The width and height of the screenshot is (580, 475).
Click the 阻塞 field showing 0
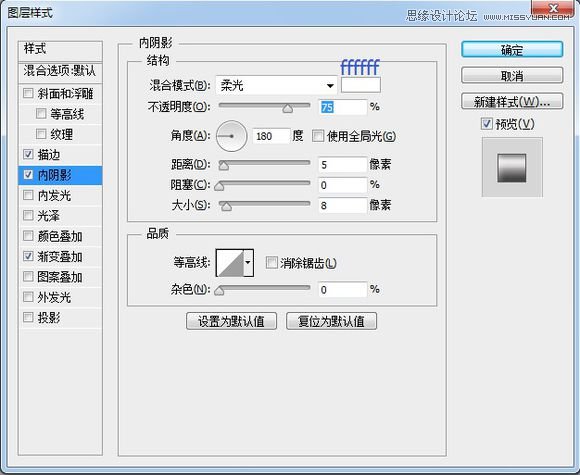343,185
